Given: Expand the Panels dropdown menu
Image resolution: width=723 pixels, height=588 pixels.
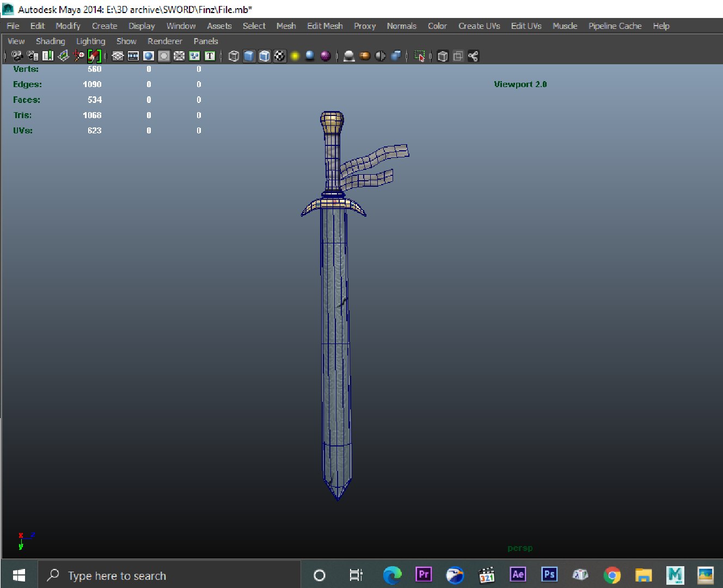Looking at the screenshot, I should (205, 41).
